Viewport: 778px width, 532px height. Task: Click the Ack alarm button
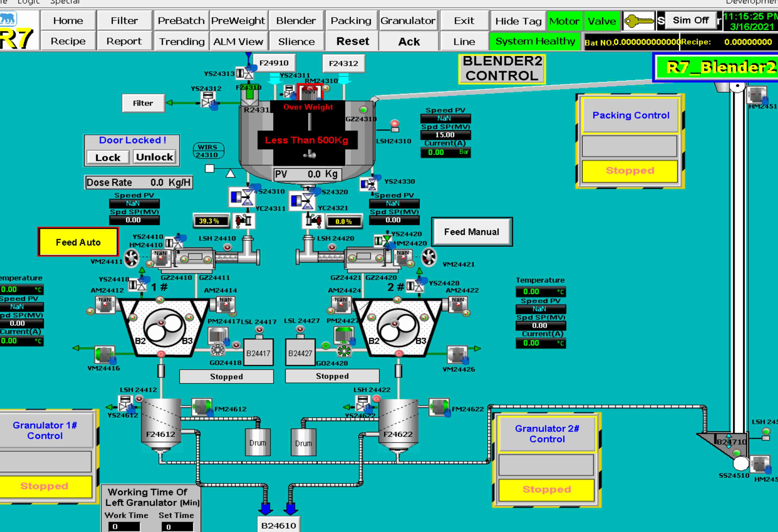pos(409,41)
